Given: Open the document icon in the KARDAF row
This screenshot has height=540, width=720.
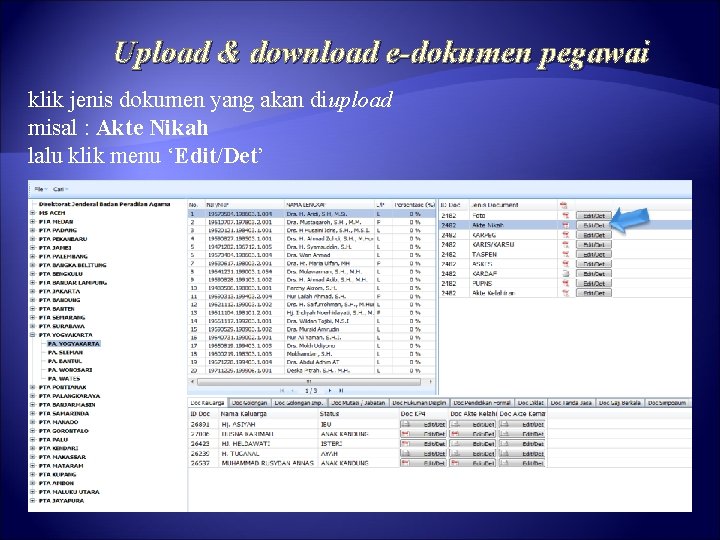Looking at the screenshot, I should pos(565,274).
